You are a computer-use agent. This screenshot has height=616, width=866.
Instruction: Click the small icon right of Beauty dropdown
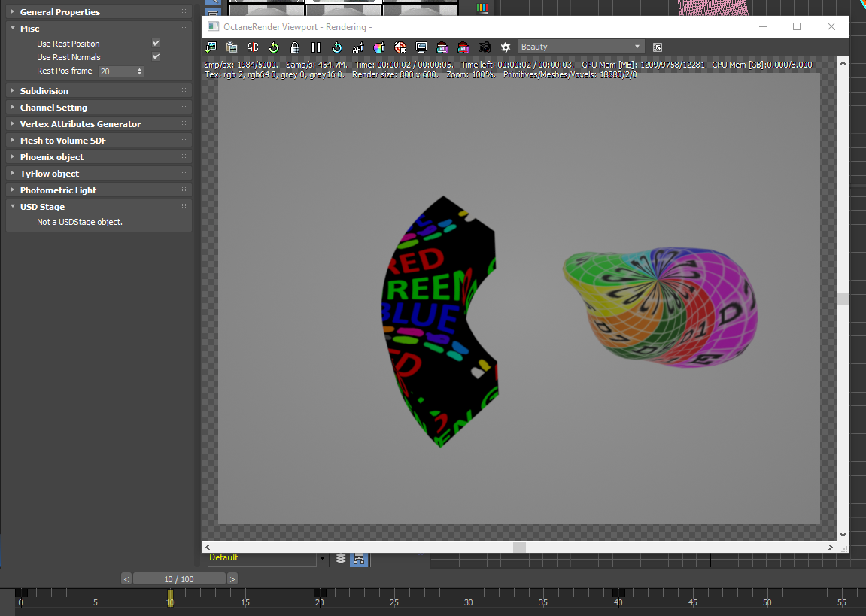(658, 47)
